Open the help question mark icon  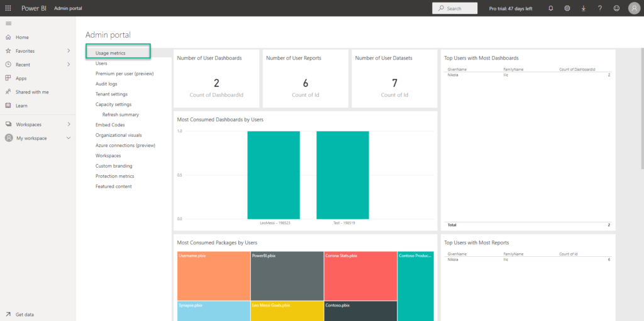pos(600,8)
